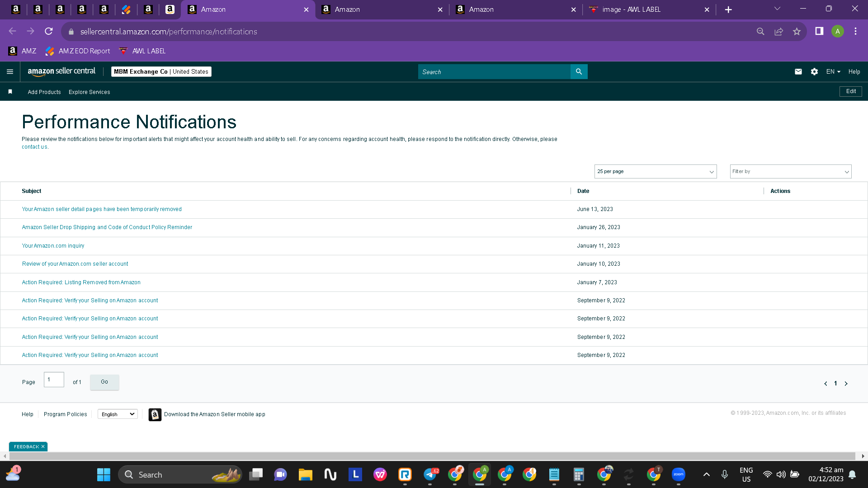Click the January 26, 2023 date cell
The image size is (868, 488).
point(599,227)
